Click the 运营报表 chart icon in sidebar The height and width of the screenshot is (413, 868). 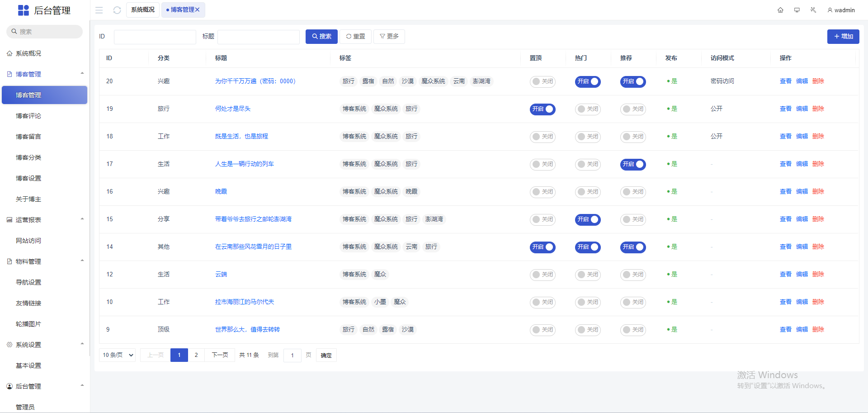[9, 220]
